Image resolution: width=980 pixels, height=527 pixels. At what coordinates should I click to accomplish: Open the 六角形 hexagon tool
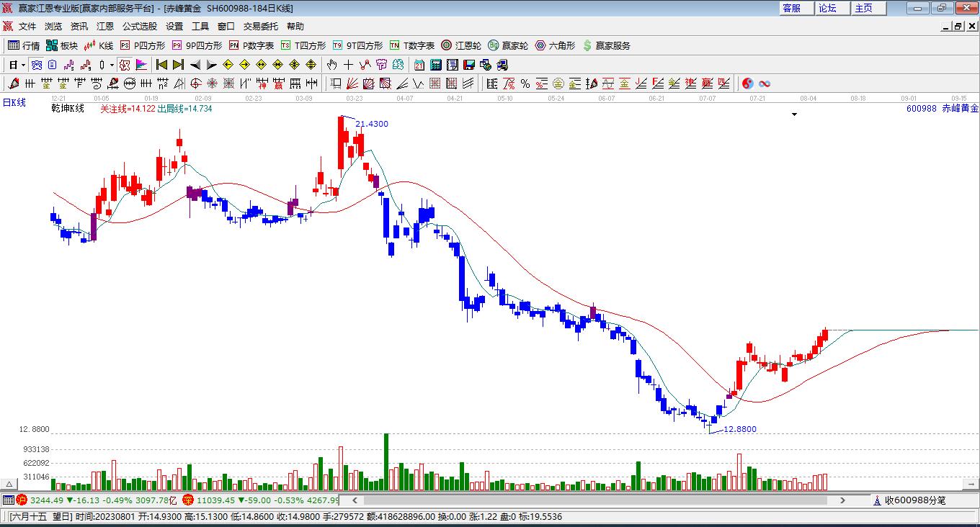[x=555, y=45]
